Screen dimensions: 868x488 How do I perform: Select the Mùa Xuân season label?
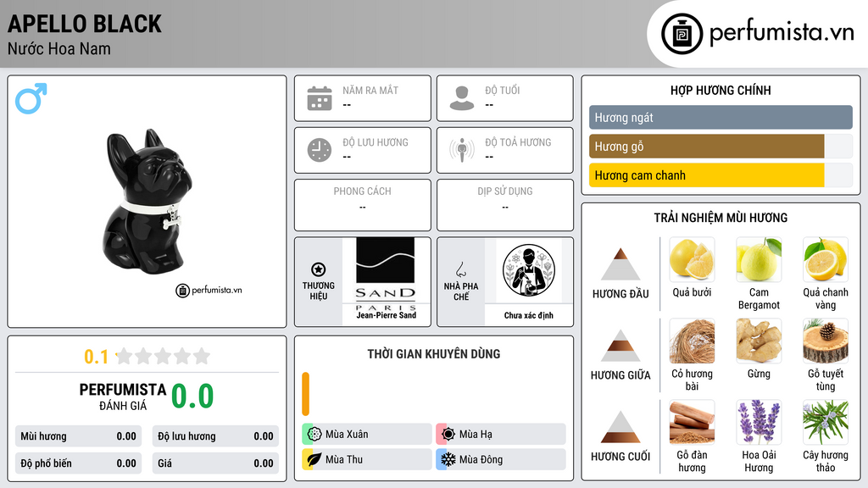point(347,435)
